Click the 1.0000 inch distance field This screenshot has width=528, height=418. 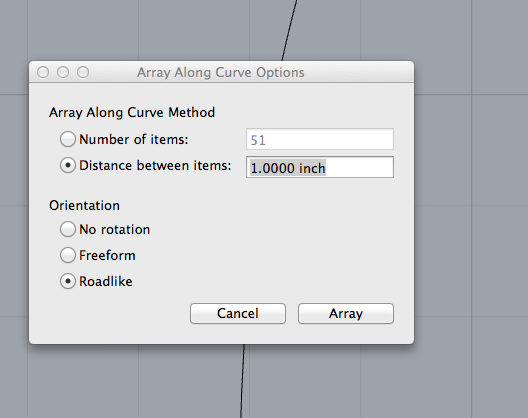coord(320,167)
